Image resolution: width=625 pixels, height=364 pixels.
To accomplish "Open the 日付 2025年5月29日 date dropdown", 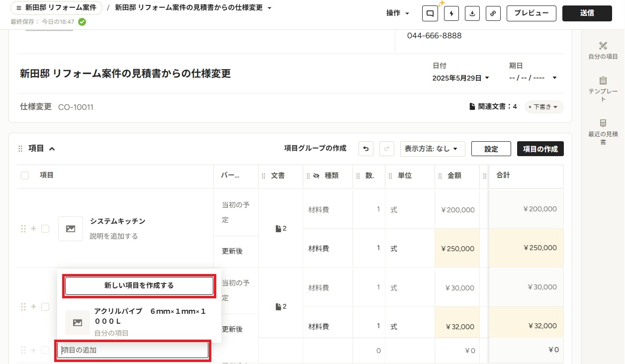I will pos(461,78).
